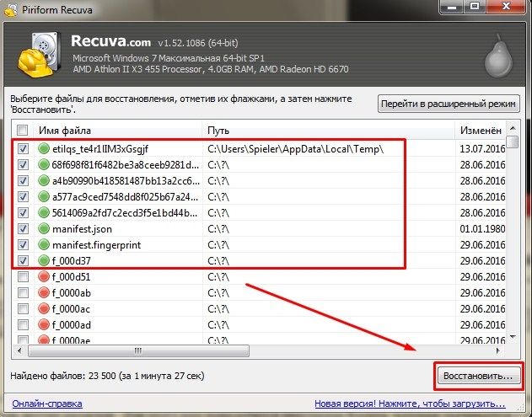This screenshot has width=532, height=417.
Task: Toggle the select-all checkbox in the header
Action: click(23, 131)
